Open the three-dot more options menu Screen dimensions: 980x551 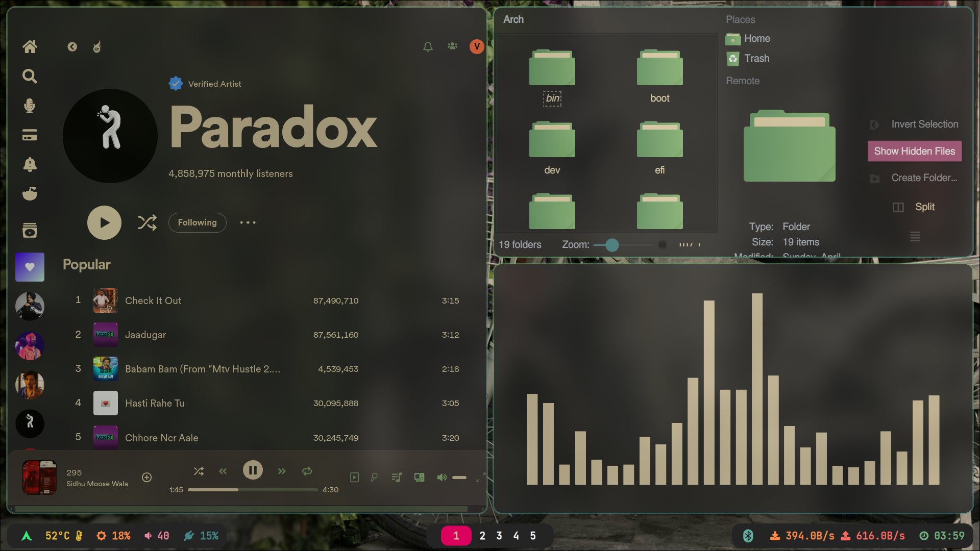248,222
